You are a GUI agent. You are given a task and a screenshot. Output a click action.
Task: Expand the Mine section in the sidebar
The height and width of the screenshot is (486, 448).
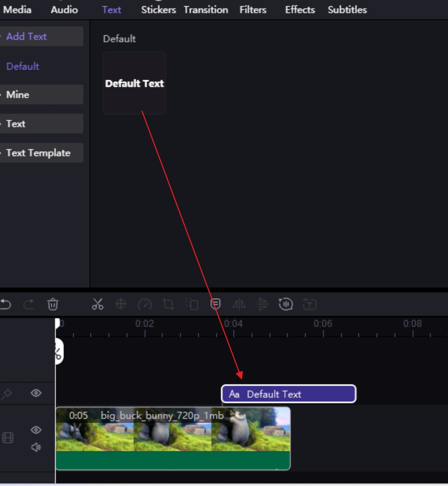(x=18, y=94)
